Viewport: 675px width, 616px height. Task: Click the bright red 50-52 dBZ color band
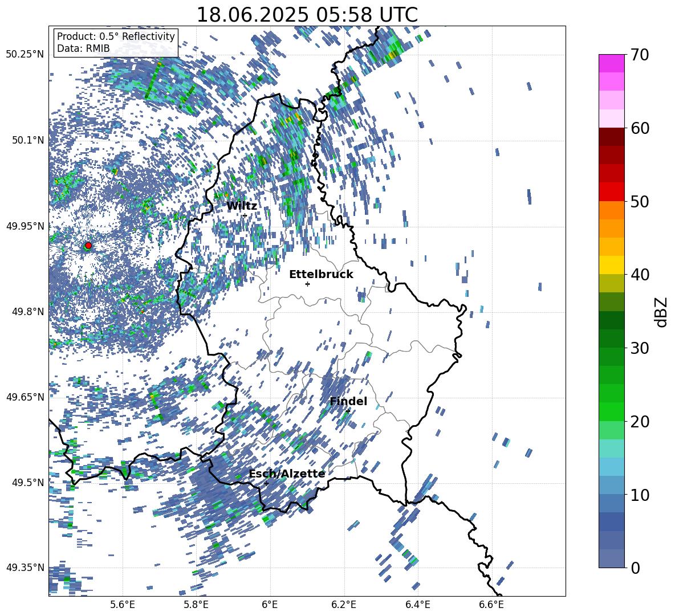point(612,192)
